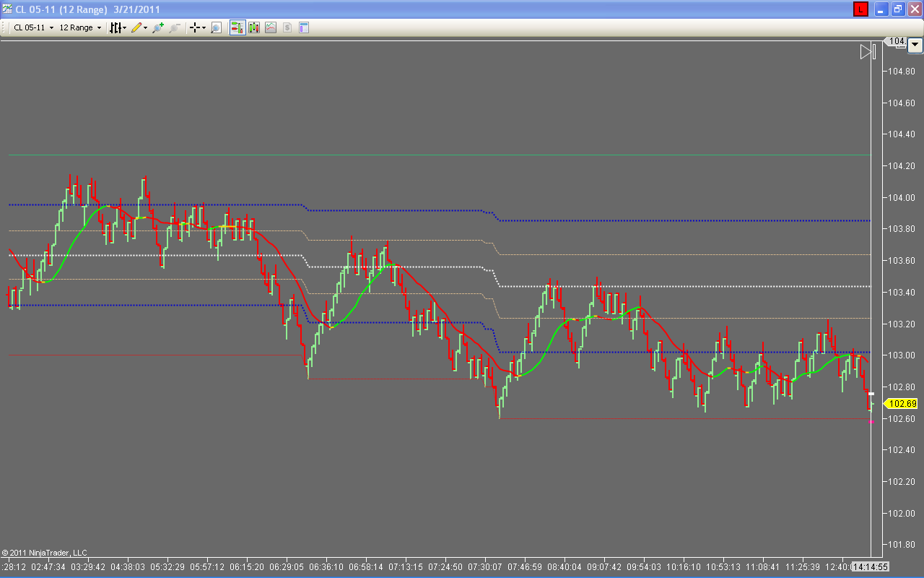Click the 07:30:07 time axis label
The width and height of the screenshot is (924, 578).
click(x=484, y=567)
